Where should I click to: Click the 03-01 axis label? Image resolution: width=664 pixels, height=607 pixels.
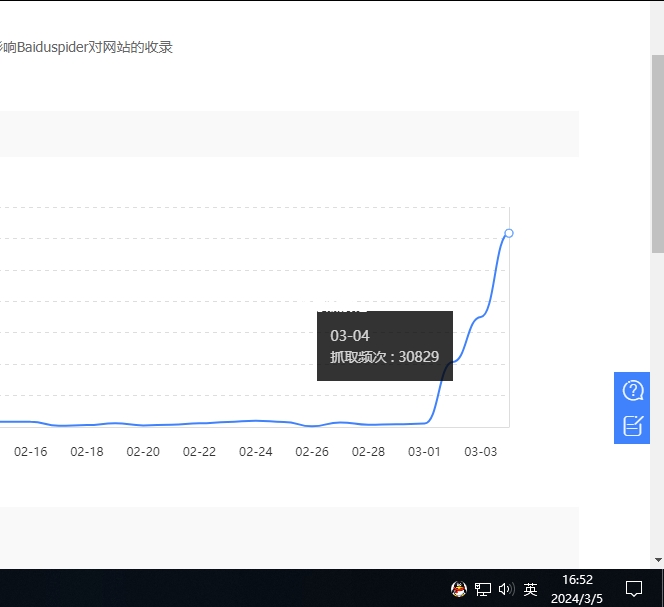pyautogui.click(x=424, y=452)
